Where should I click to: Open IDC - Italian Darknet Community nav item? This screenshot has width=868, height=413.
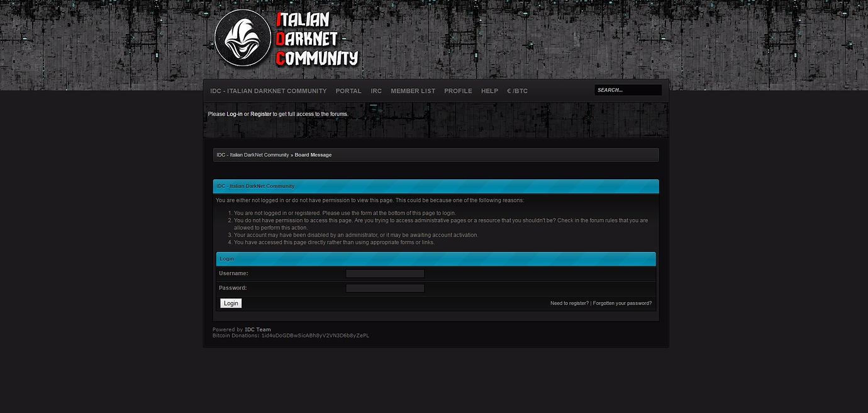click(x=269, y=91)
